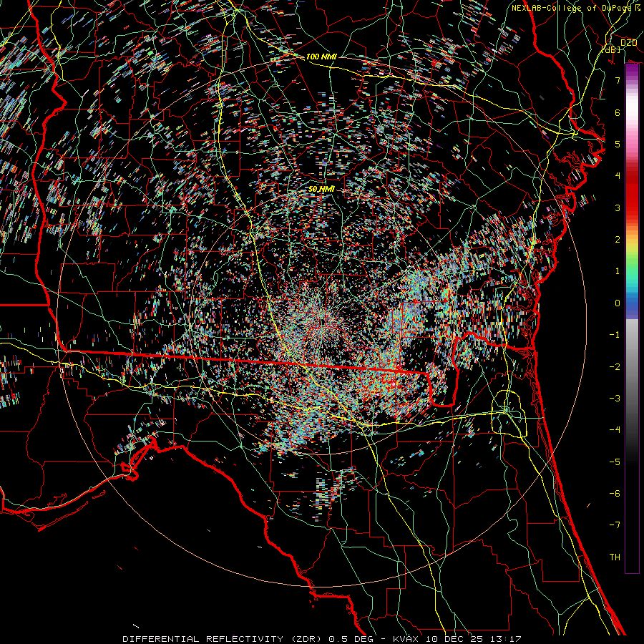The width and height of the screenshot is (644, 644).
Task: Click the 100 NMI range ring label
Action: (x=321, y=57)
